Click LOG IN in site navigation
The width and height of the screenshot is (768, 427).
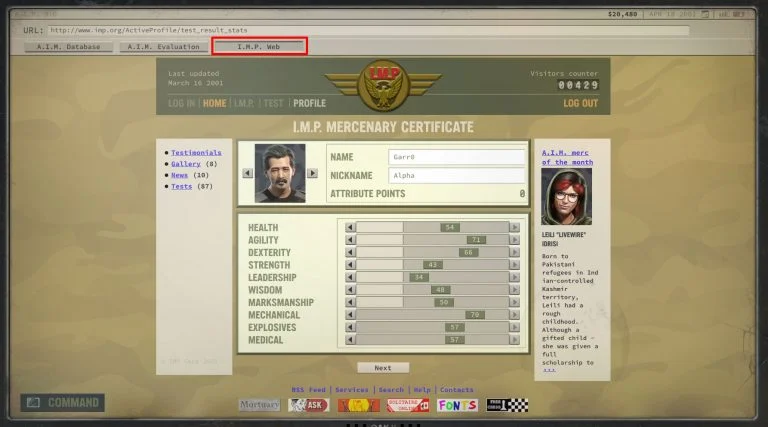click(x=181, y=103)
